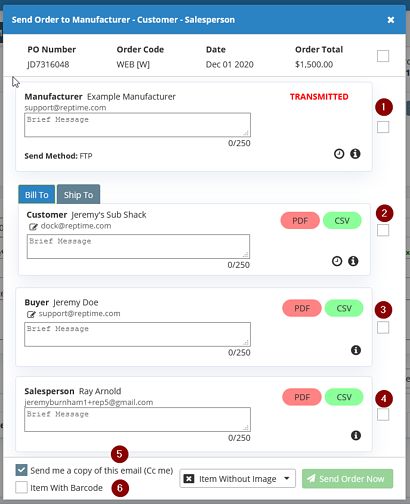The width and height of the screenshot is (410, 504).
Task: Tick the select-all checkbox beside Order Total
Action: tap(383, 56)
